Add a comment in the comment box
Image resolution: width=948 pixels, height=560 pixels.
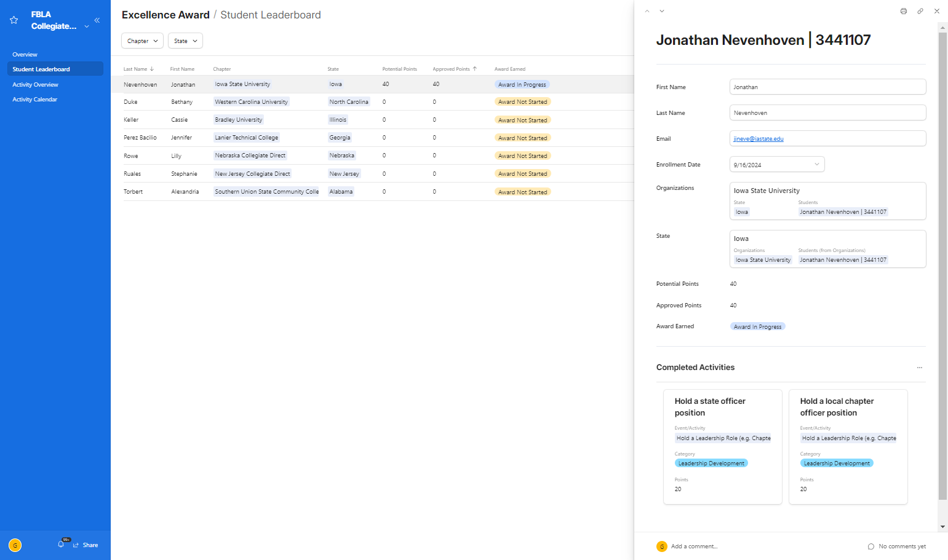(x=694, y=546)
